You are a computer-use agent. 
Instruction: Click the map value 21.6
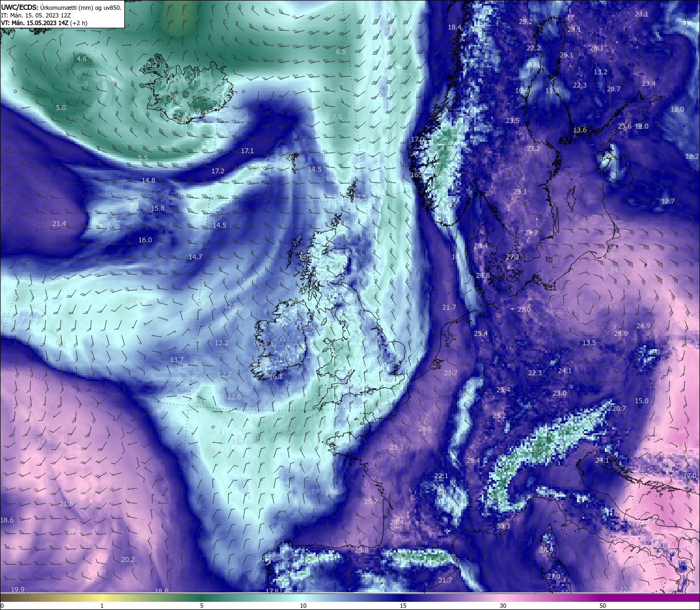(x=66, y=504)
